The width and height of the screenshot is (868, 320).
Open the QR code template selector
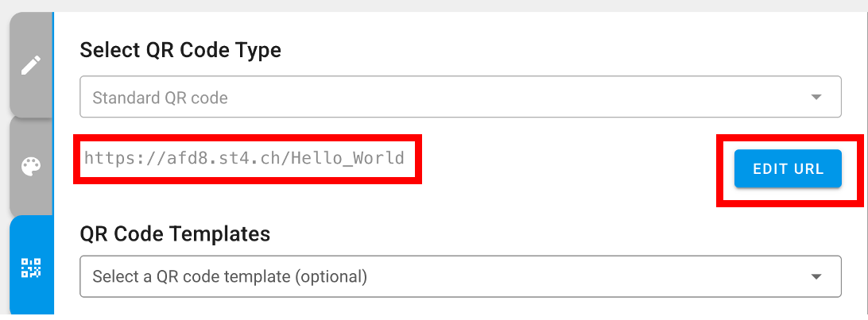coord(459,276)
